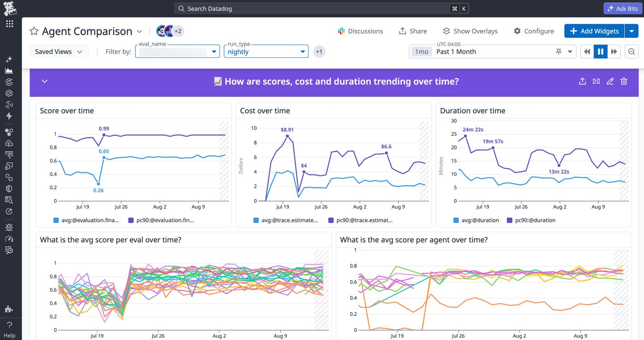Toggle pc90:@duration series in Duration legend
644x340 pixels.
coord(531,220)
